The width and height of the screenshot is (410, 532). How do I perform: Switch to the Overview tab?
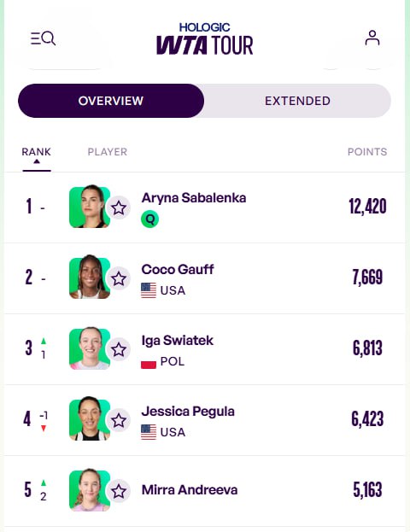(x=111, y=101)
